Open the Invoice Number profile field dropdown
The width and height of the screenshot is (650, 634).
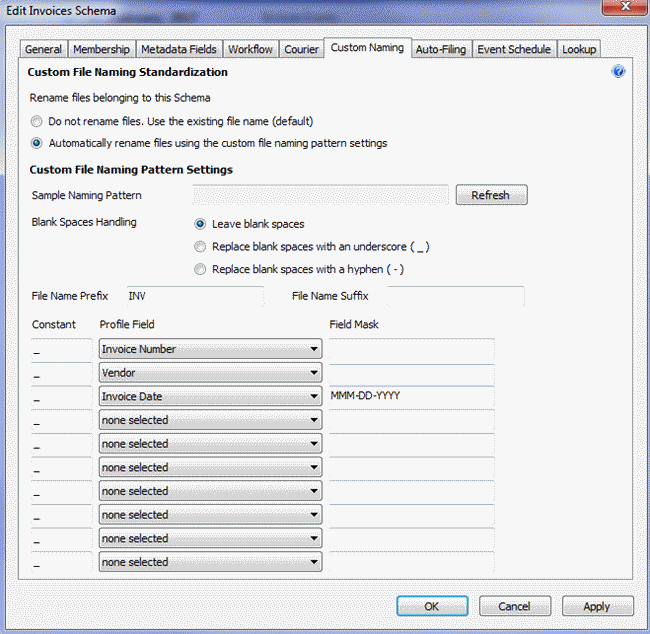[x=211, y=349]
